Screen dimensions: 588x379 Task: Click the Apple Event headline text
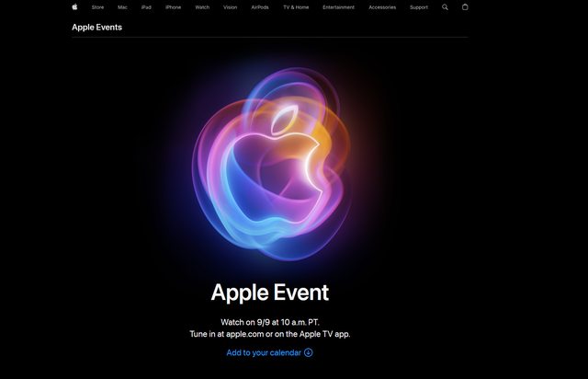click(x=270, y=293)
